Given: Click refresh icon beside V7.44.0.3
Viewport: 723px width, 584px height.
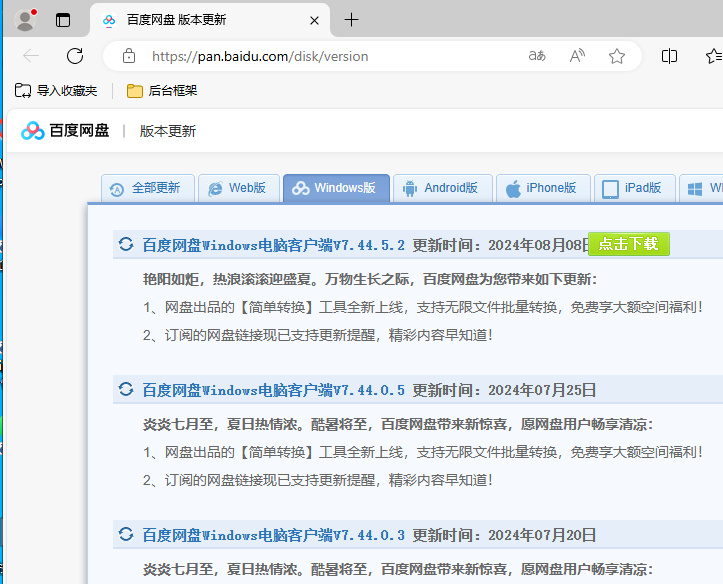Looking at the screenshot, I should pyautogui.click(x=126, y=534).
